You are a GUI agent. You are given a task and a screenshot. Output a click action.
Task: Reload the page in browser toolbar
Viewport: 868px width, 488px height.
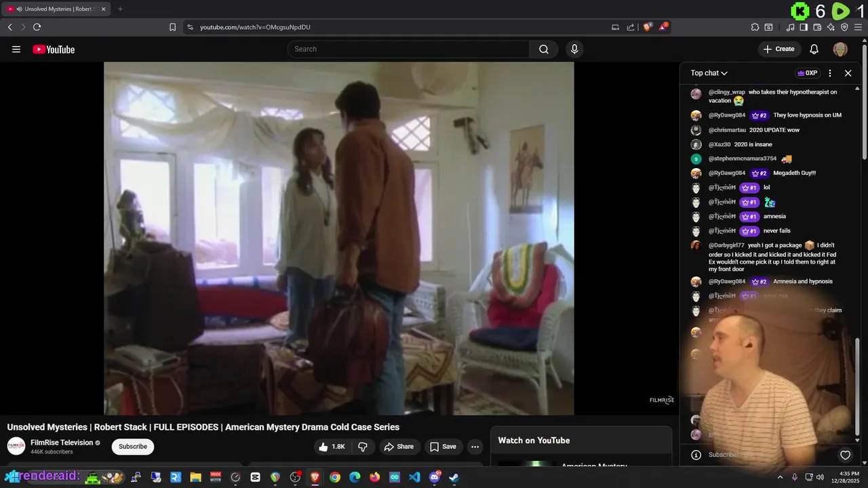tap(37, 27)
